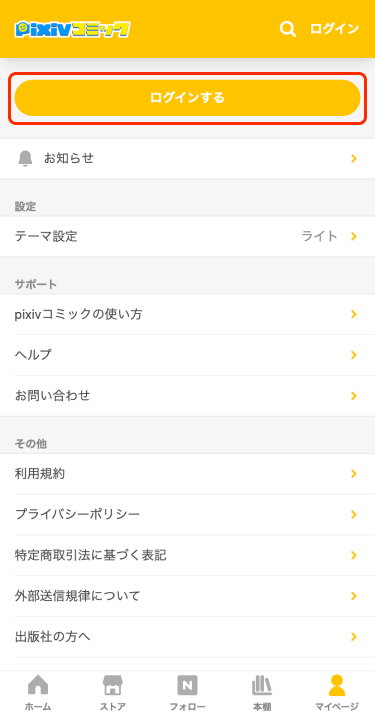Viewport: 375px width, 720px height.
Task: Expand the テーマ設定 chevron arrow
Action: (353, 236)
